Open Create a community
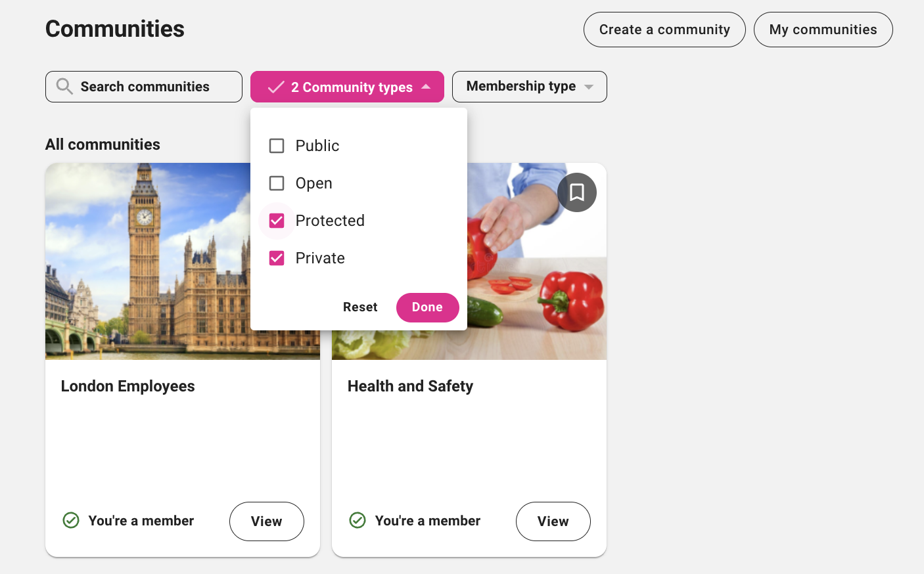Viewport: 924px width, 574px height. click(664, 30)
